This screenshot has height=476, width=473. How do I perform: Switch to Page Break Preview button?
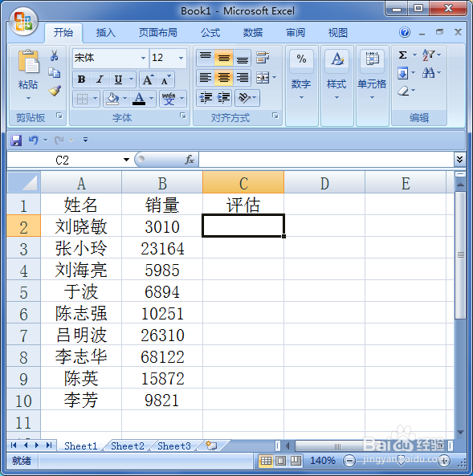pyautogui.click(x=296, y=461)
